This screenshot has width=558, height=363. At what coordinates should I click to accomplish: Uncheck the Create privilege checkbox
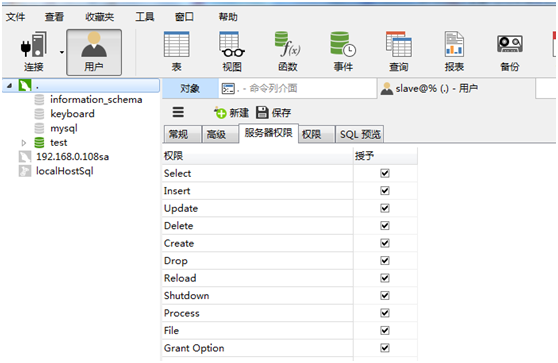point(385,243)
